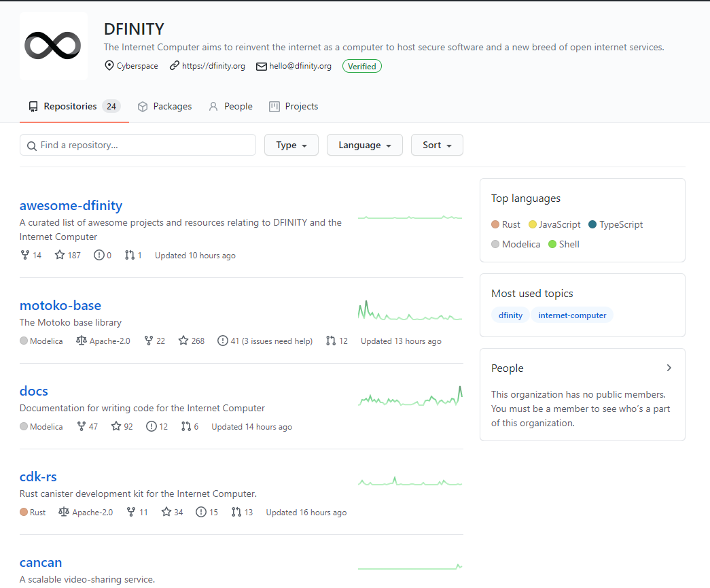Filter by TypeScript in Top languages
The width and height of the screenshot is (710, 588).
pos(616,224)
